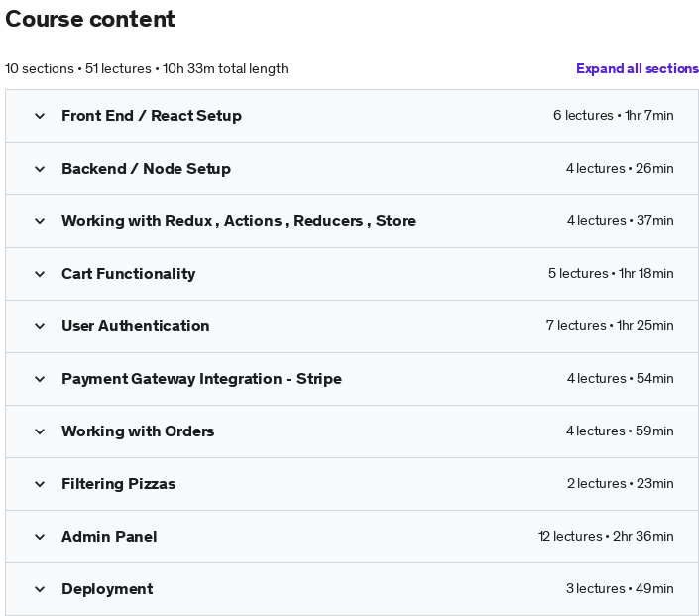Expand the Front End / React Setup chevron

coord(40,116)
